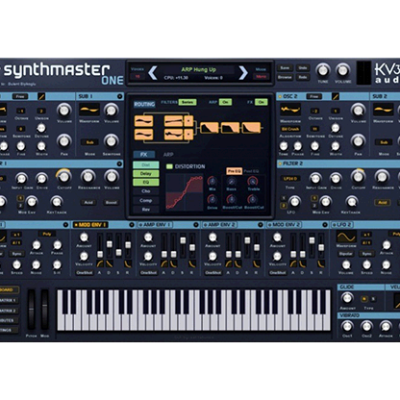Click the Save button

(285, 68)
